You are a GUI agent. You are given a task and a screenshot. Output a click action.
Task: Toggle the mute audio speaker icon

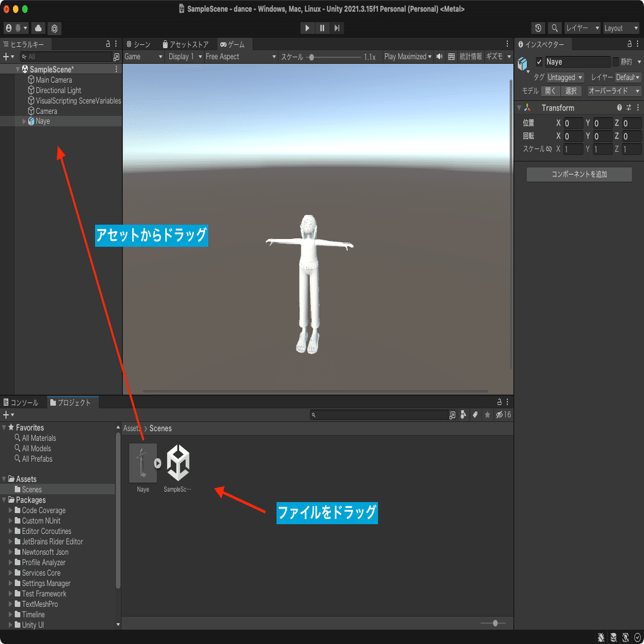pyautogui.click(x=440, y=57)
